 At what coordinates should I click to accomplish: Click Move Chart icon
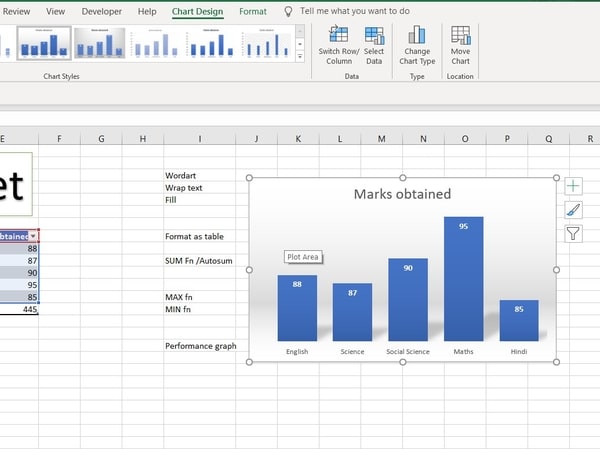pyautogui.click(x=460, y=38)
